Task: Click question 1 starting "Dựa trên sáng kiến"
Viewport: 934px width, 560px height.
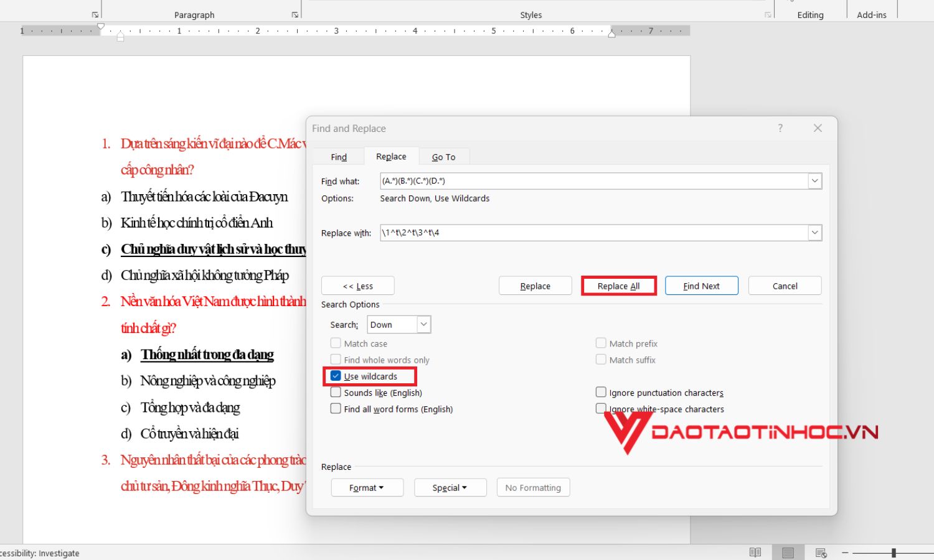Action: click(214, 144)
